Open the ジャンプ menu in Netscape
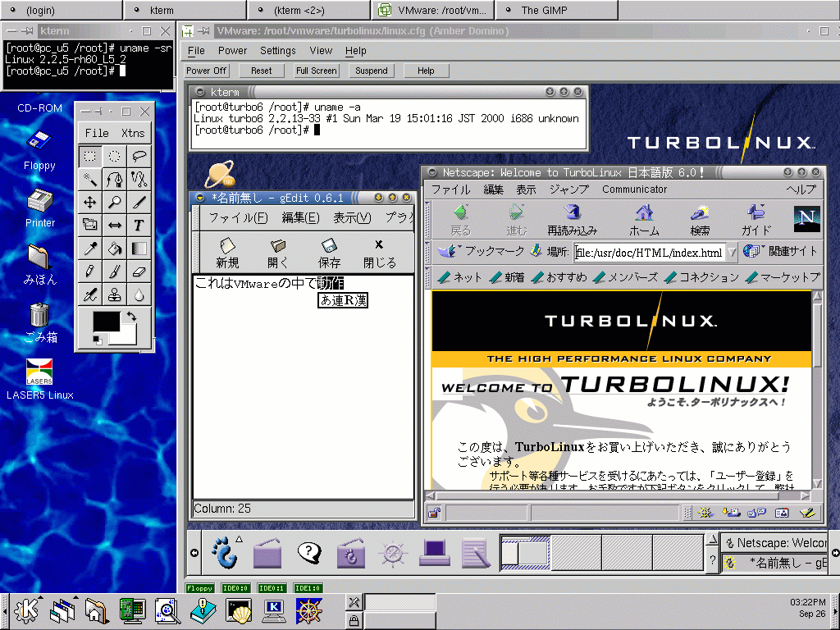 click(569, 189)
